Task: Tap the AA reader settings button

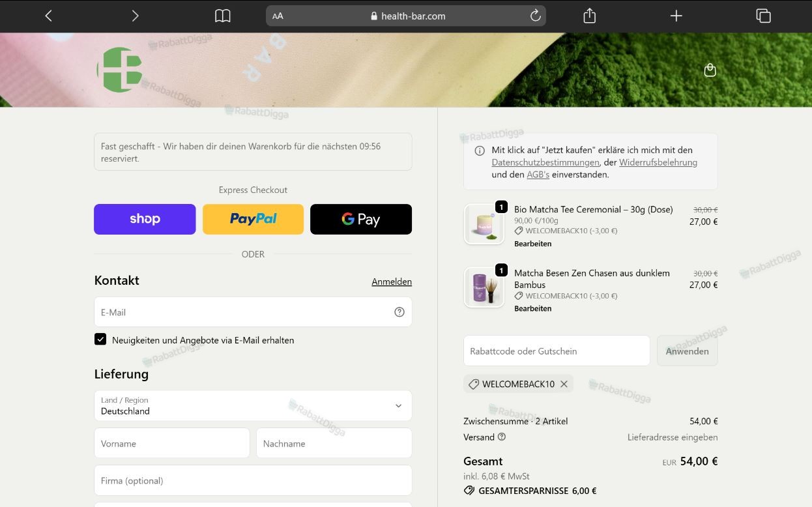Action: tap(278, 16)
